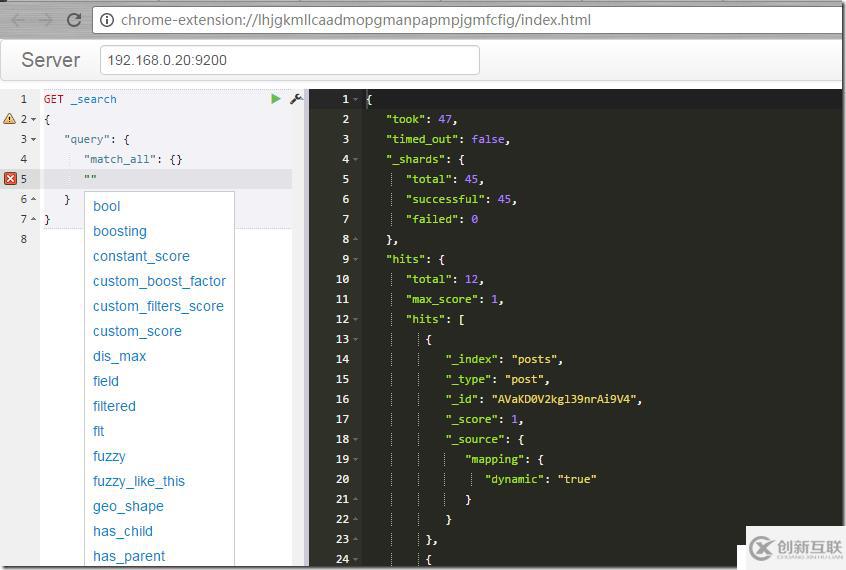Screen dimensions: 846x570
Task: Click the "_id" value AVaKD0V2kgl39nrAi9V4
Action: pos(564,399)
